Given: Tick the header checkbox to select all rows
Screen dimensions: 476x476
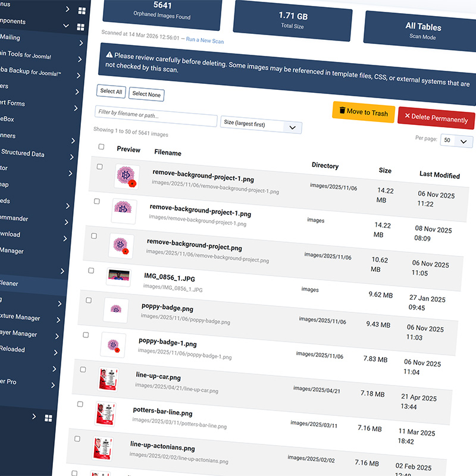Looking at the screenshot, I should (x=101, y=146).
